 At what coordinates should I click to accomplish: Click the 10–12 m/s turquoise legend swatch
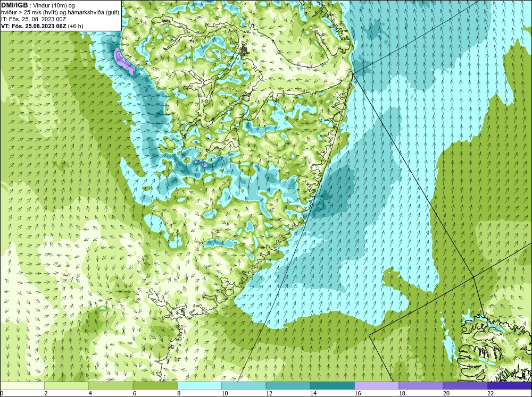[244, 385]
